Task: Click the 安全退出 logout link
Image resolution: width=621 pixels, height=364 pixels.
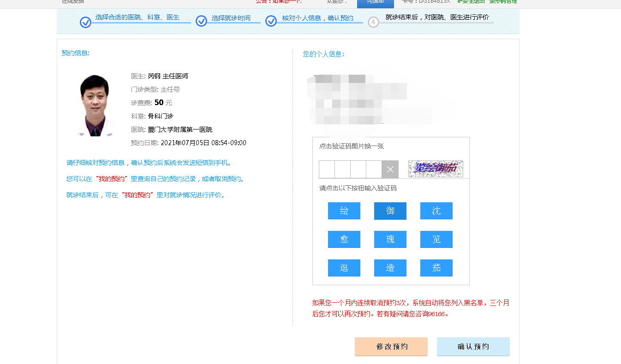Action: (x=471, y=1)
